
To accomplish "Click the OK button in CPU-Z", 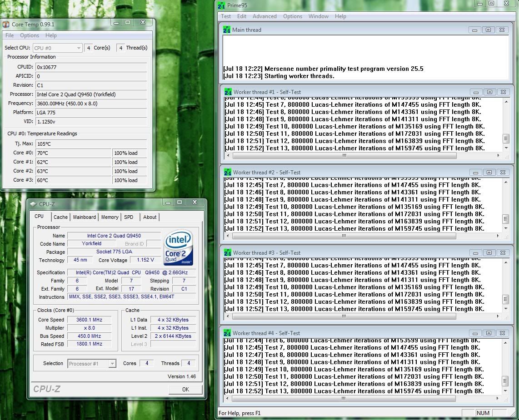I will 186,390.
